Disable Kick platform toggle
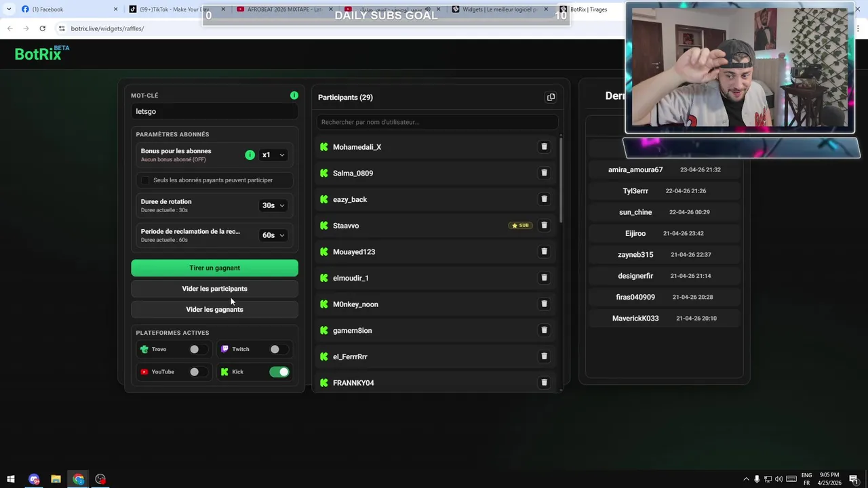This screenshot has height=488, width=868. click(x=279, y=371)
